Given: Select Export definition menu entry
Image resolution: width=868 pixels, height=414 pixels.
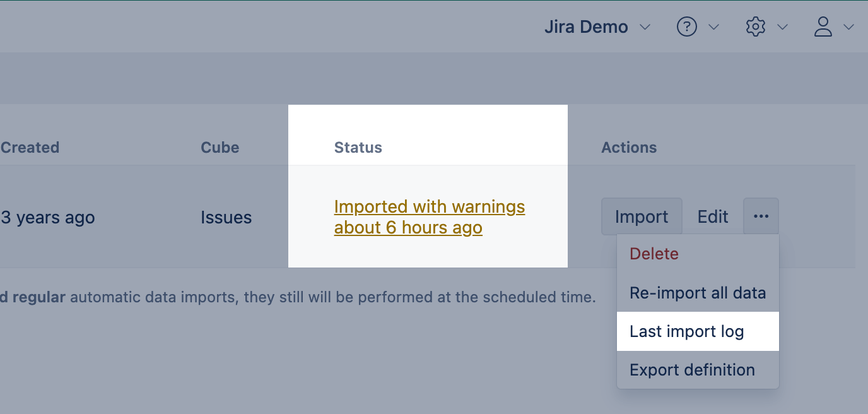Looking at the screenshot, I should coord(692,370).
